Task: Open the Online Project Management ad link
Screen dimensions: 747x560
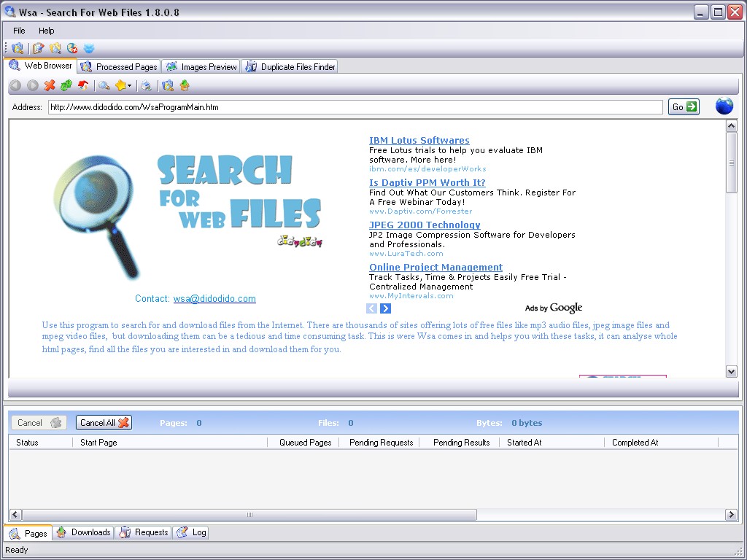Action: (436, 267)
